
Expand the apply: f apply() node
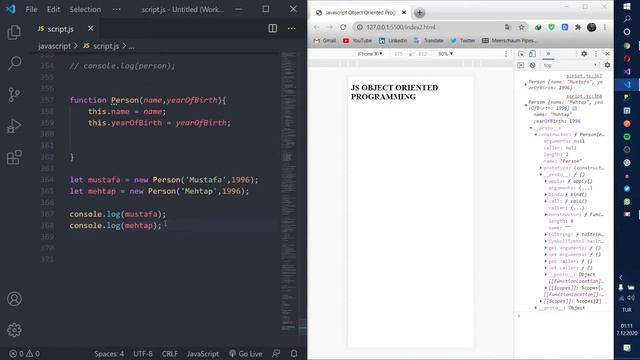tap(546, 181)
